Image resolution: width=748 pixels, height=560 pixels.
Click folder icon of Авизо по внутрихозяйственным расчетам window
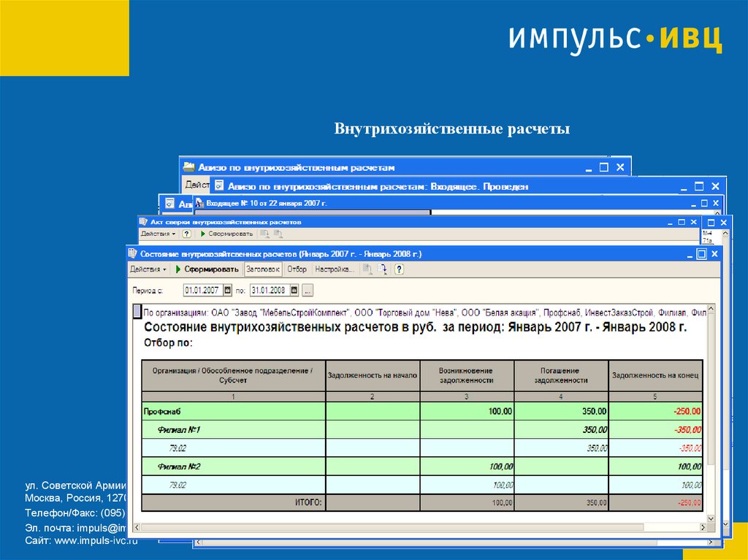click(x=189, y=167)
